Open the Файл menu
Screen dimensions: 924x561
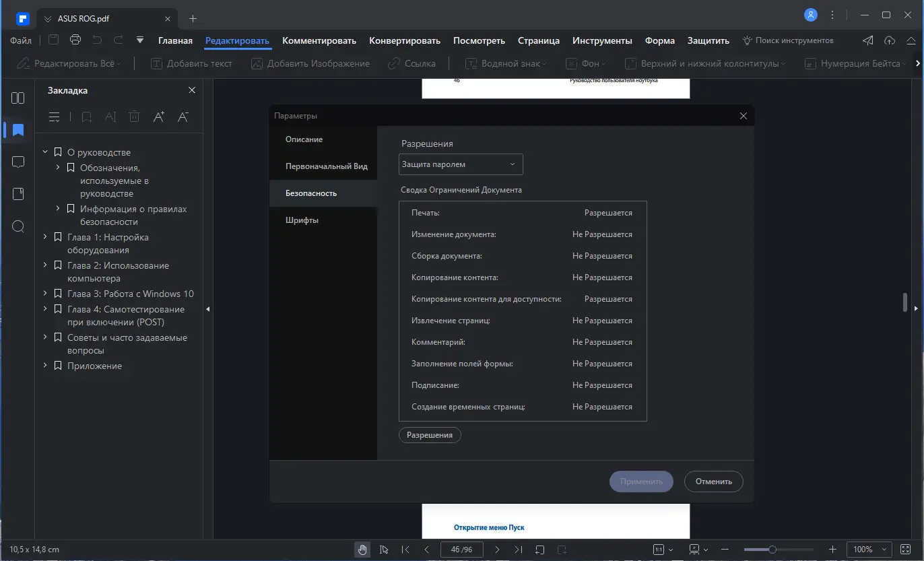[x=21, y=40]
